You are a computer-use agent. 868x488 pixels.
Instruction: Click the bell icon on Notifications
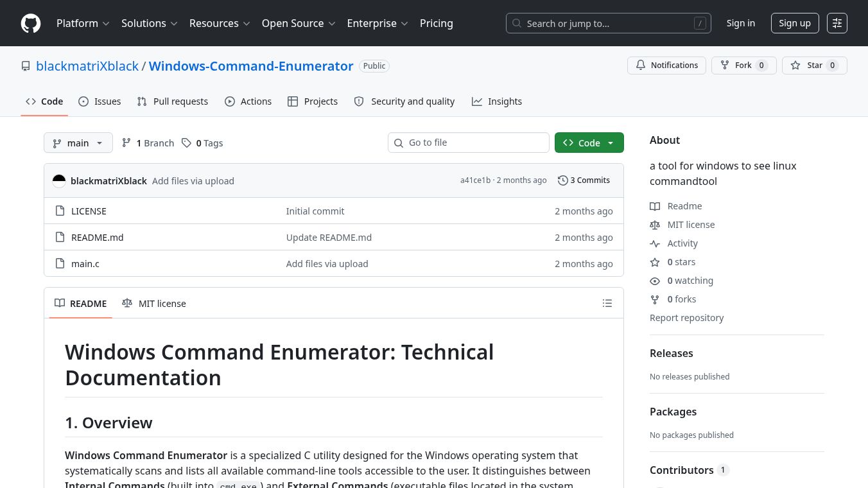click(641, 65)
